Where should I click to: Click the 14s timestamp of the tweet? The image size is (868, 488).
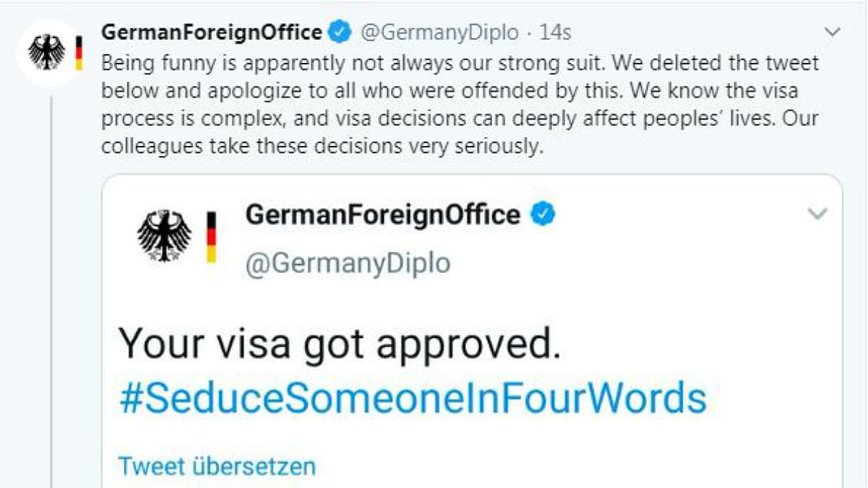tap(555, 32)
